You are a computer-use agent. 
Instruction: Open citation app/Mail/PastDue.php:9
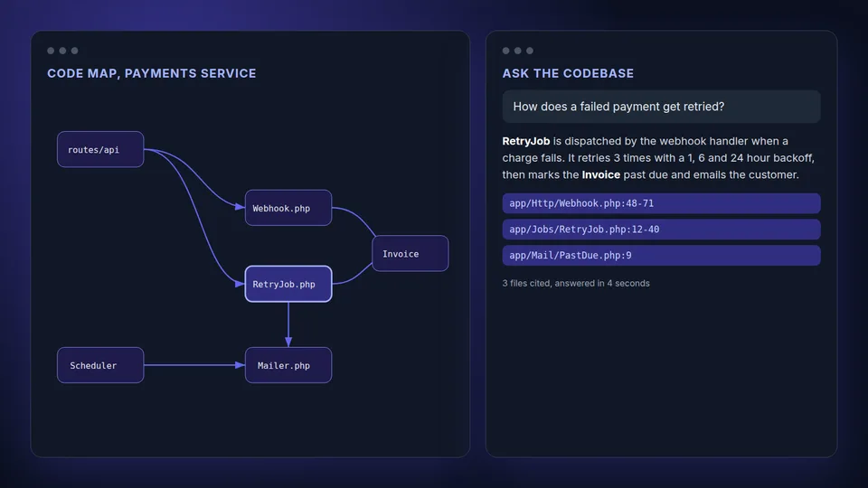point(661,255)
